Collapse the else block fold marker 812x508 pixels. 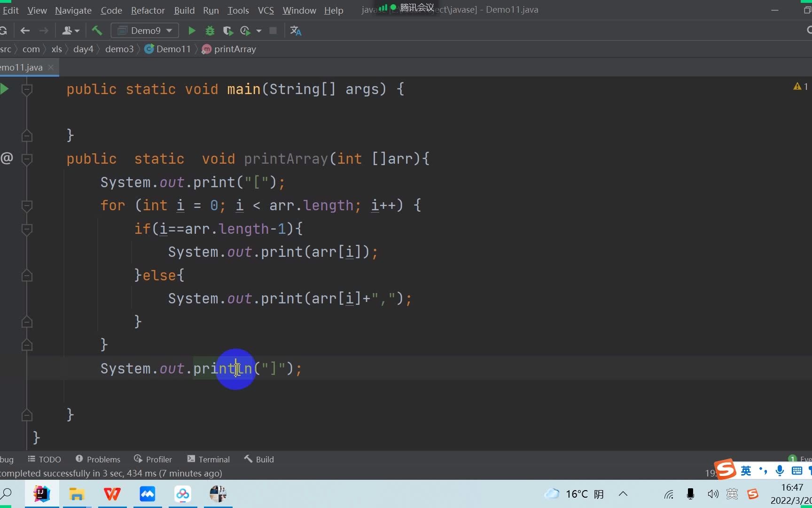point(27,276)
